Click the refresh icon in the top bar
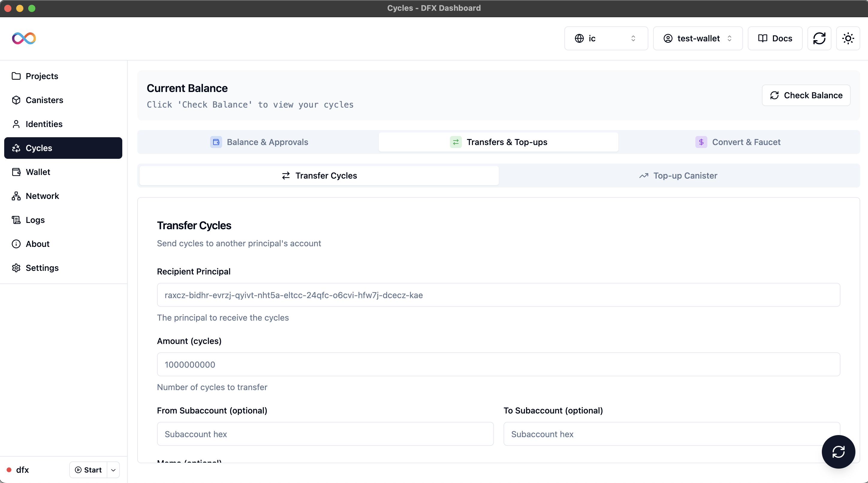Screen dimensions: 868x483 click(819, 38)
